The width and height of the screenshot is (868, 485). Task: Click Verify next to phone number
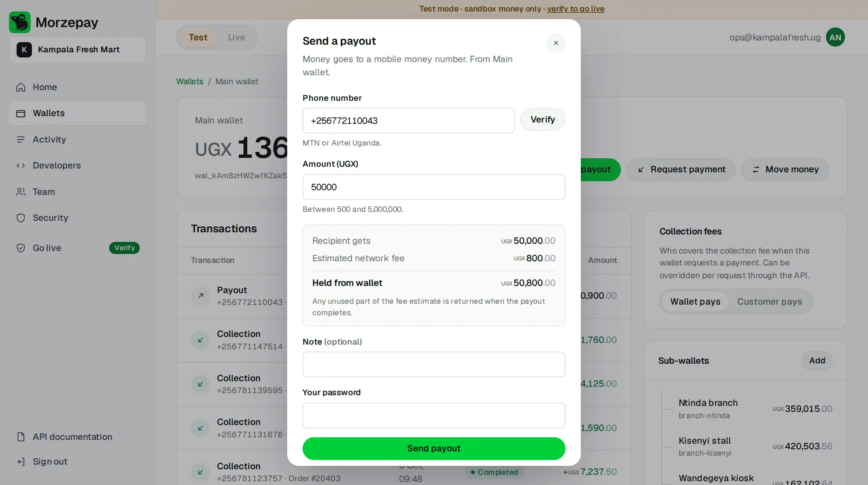point(542,120)
